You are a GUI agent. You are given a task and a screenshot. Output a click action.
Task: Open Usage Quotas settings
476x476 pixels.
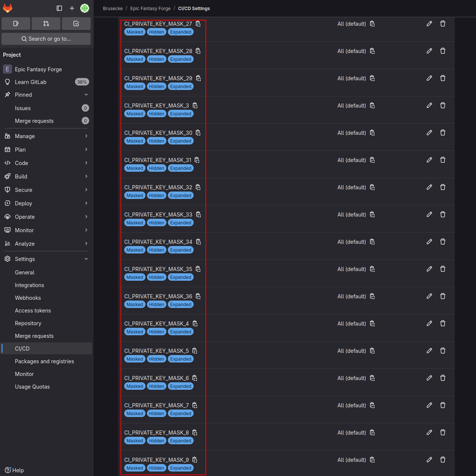[47, 387]
